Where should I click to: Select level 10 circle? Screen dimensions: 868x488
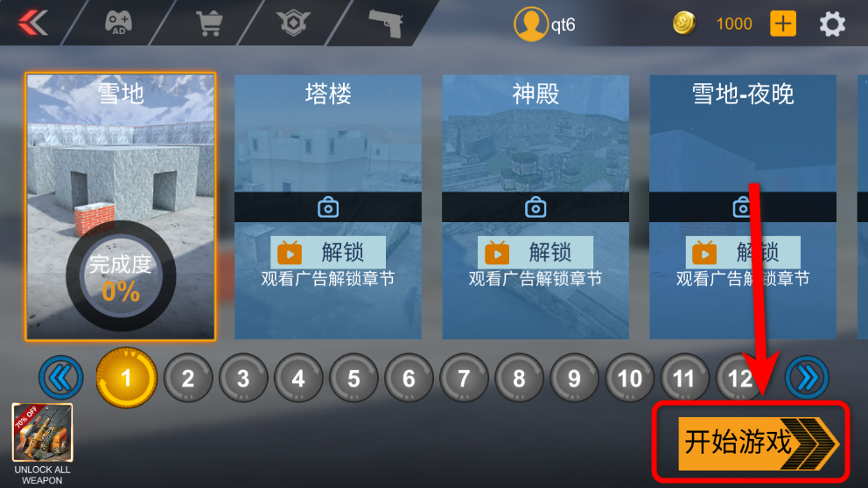tap(629, 378)
